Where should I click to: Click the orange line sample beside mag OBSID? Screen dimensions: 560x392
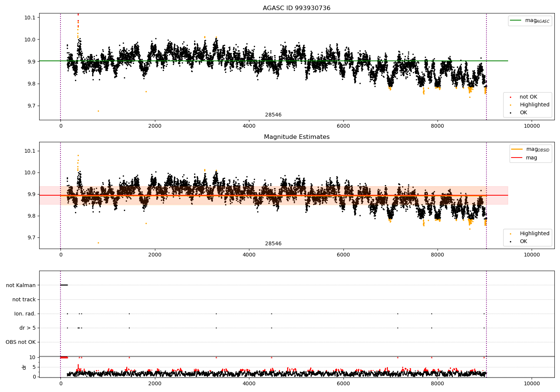(517, 149)
